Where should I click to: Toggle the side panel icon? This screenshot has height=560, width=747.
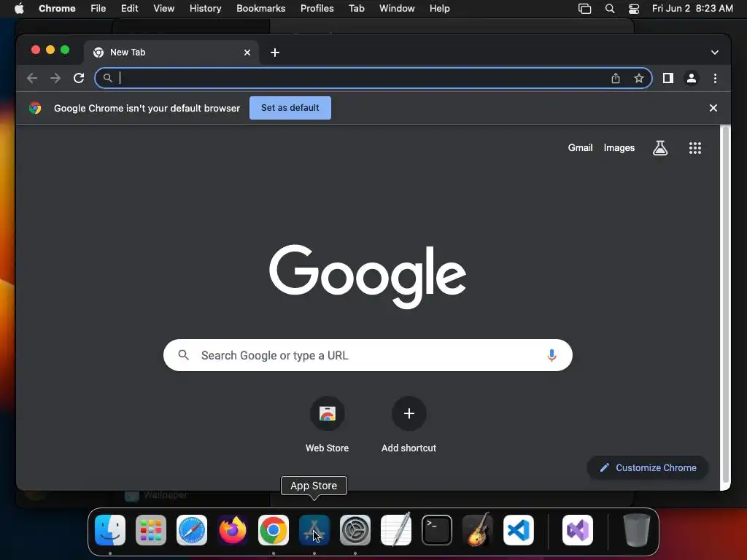click(x=668, y=78)
